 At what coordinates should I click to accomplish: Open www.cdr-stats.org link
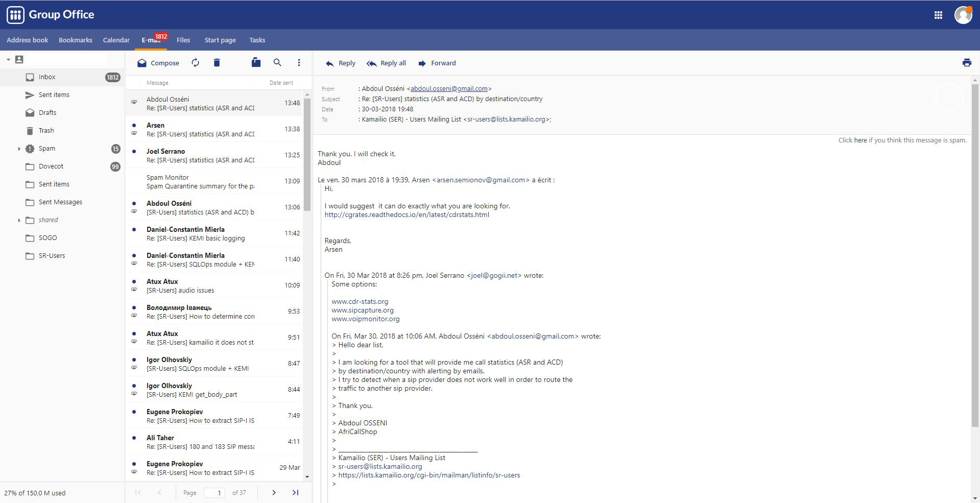tap(360, 302)
